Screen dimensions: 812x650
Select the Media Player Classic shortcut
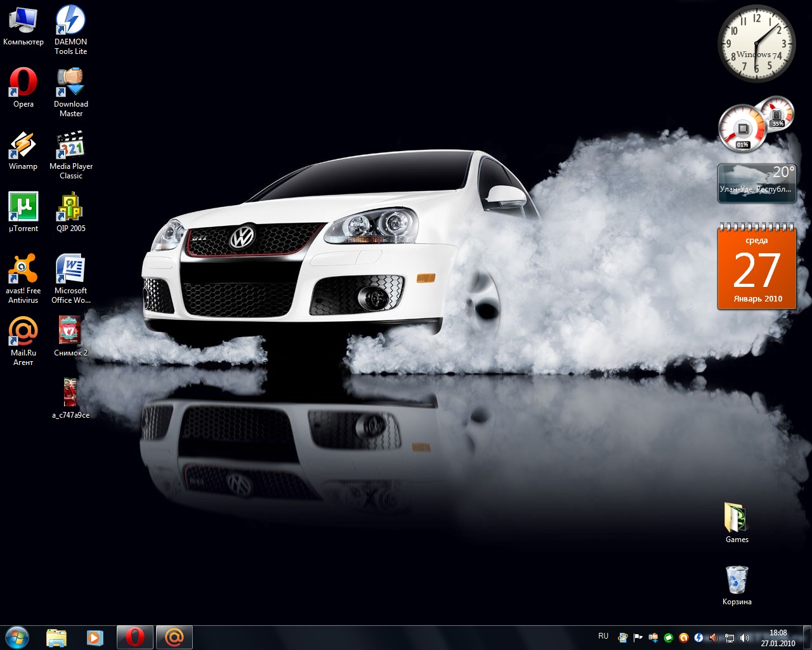coord(70,146)
